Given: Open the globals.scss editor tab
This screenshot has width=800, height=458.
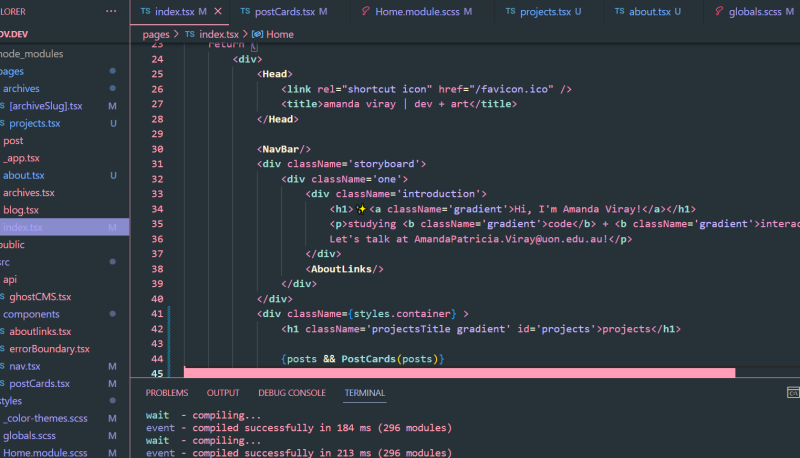Looking at the screenshot, I should (x=755, y=11).
